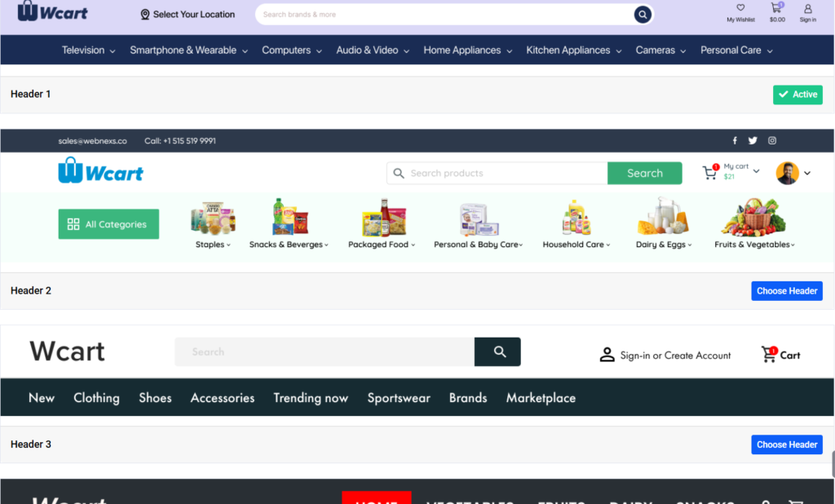Expand the Home Appliances menu

click(468, 50)
